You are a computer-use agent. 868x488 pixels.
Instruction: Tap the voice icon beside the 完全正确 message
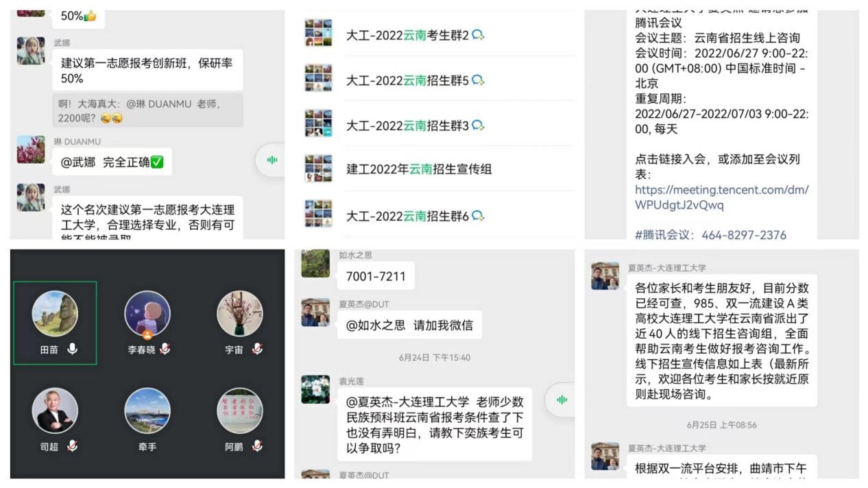[272, 160]
